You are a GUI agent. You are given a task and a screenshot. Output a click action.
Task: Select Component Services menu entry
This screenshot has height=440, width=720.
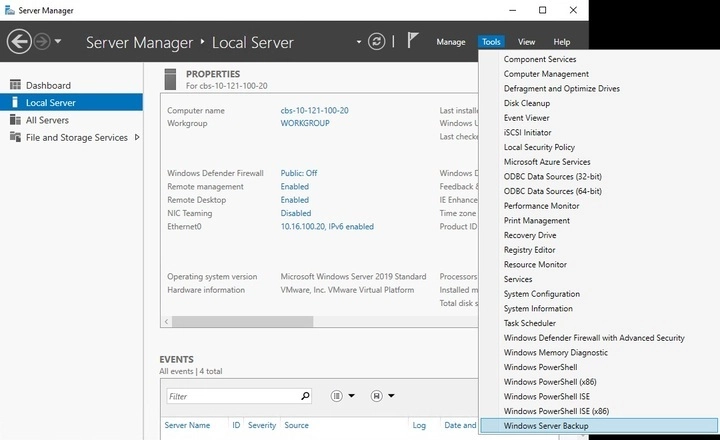(x=540, y=59)
